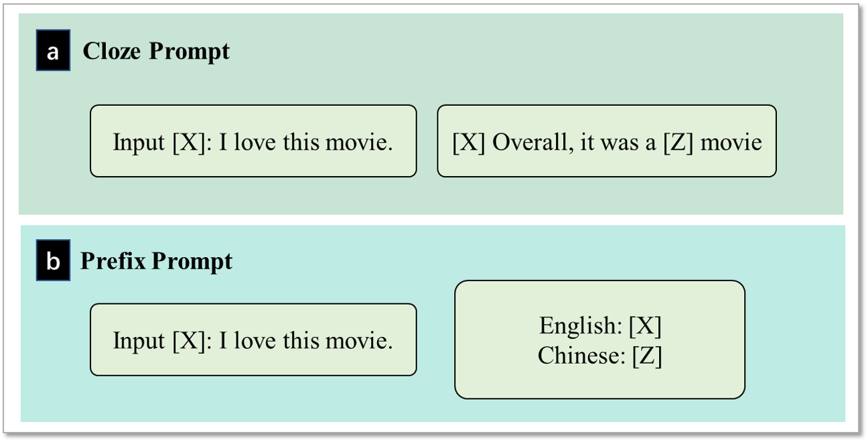Click the black "b" label badge

click(53, 262)
